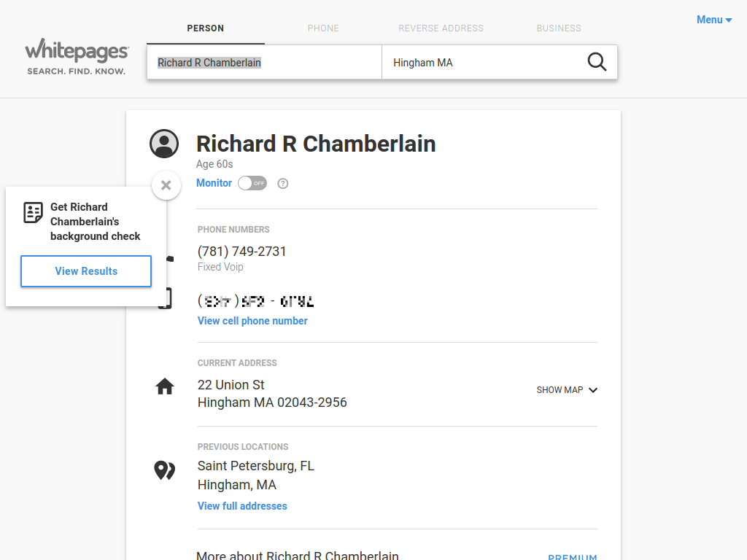This screenshot has height=560, width=747.
Task: Toggle the Monitor switch on
Action: (252, 183)
